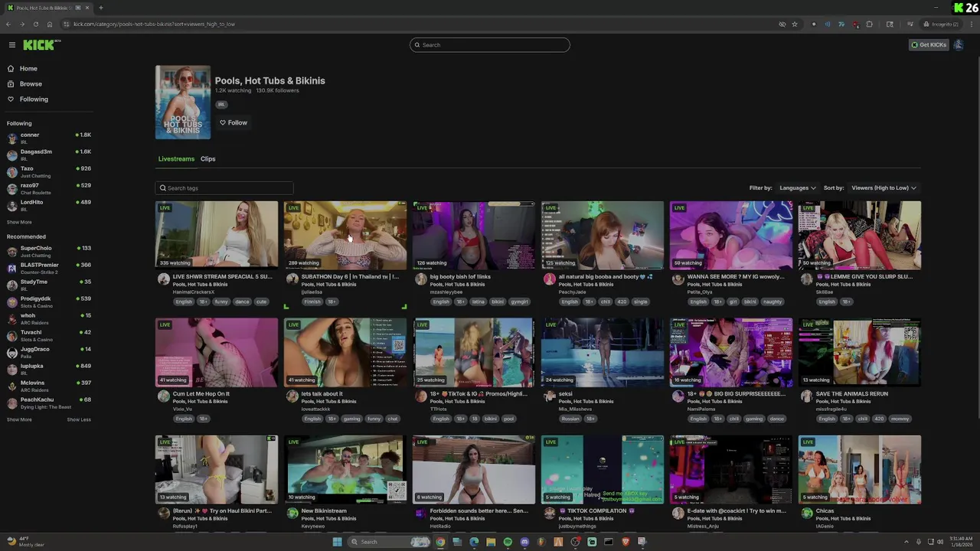Open Microsoft Edge from the taskbar
The image size is (980, 551).
[x=474, y=542]
